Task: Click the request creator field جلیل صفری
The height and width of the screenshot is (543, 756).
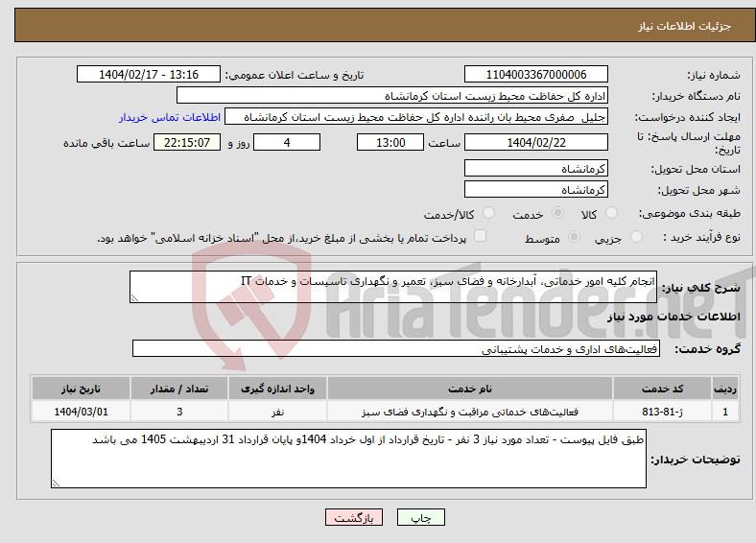Action: 416,117
